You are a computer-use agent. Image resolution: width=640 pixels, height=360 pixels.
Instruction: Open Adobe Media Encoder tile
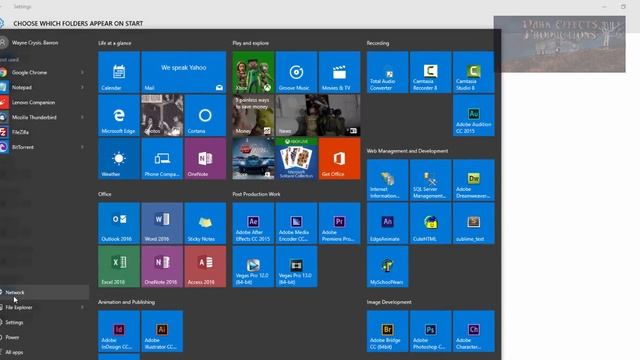(x=296, y=224)
